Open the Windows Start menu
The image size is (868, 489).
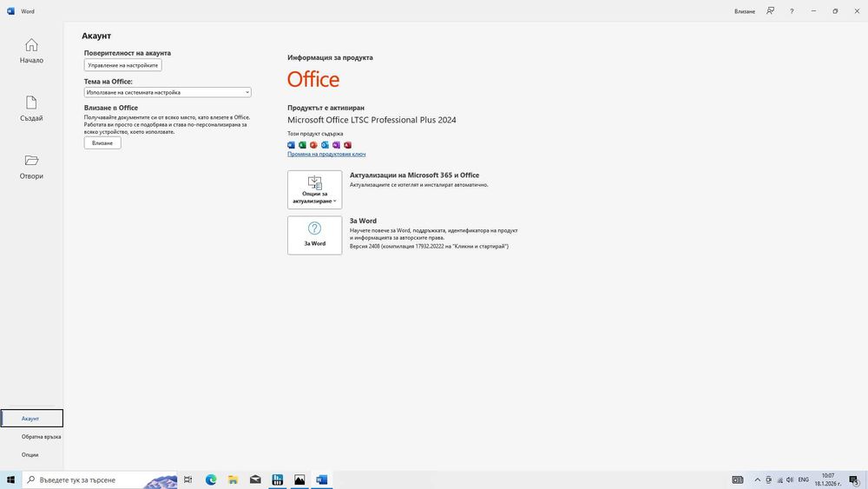tap(10, 479)
